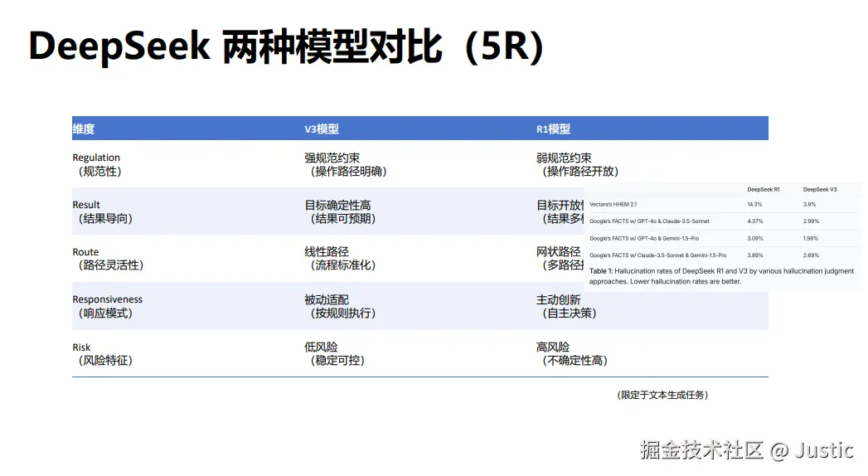Click the "弱规范约束（操作路径开放）" cell
This screenshot has height=476, width=868.
(x=577, y=164)
